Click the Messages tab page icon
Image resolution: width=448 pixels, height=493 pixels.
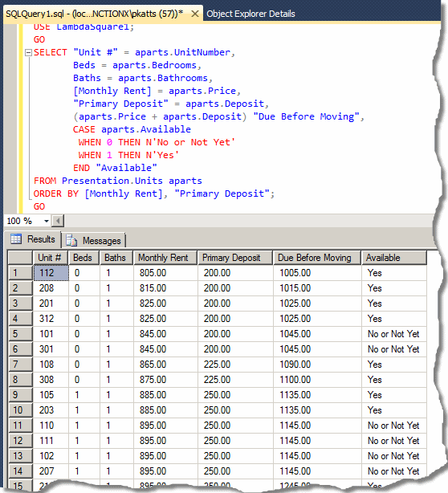coord(71,241)
